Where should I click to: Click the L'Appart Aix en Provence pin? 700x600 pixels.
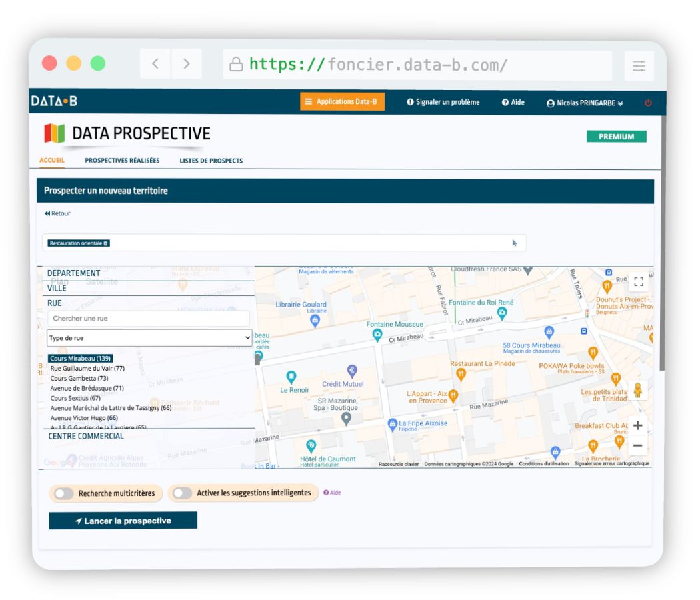point(453,396)
